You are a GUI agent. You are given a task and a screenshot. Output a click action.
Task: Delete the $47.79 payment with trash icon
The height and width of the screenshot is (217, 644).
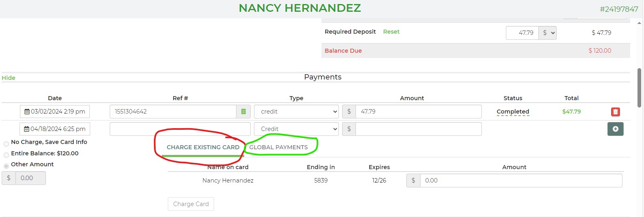(615, 112)
